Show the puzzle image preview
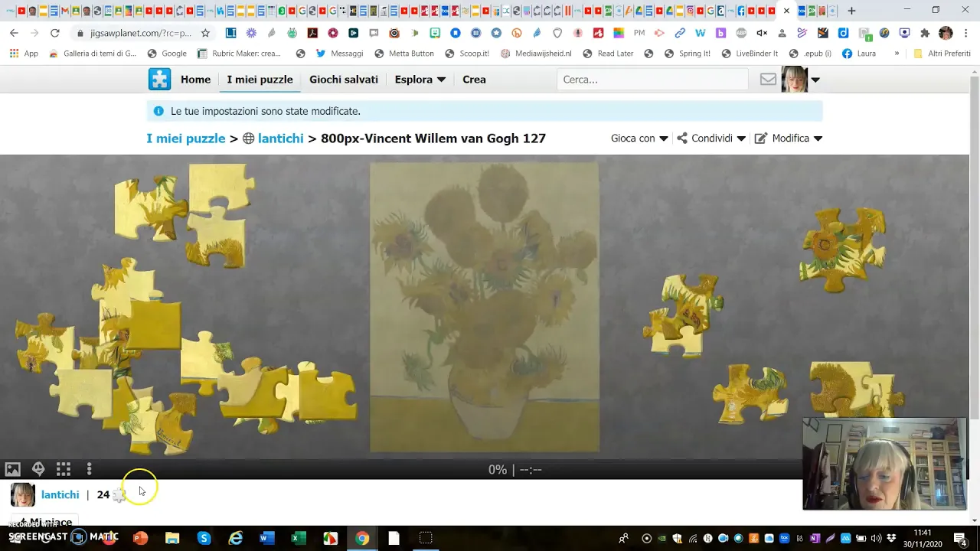This screenshot has width=980, height=551. pos(12,469)
